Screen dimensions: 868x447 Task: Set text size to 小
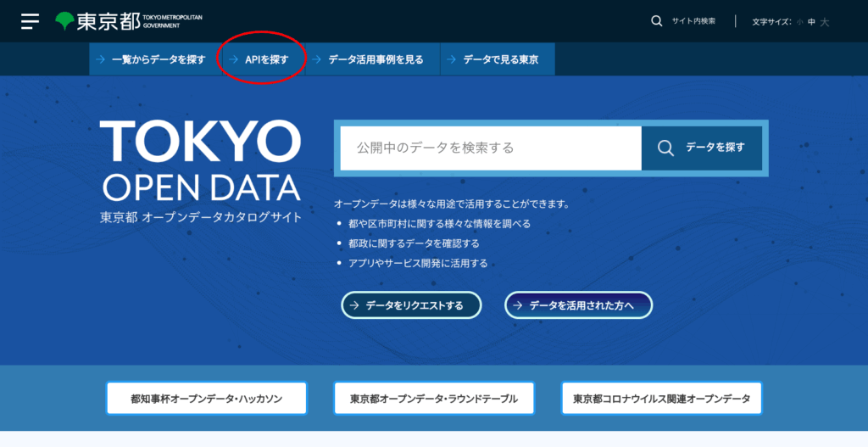(x=800, y=22)
